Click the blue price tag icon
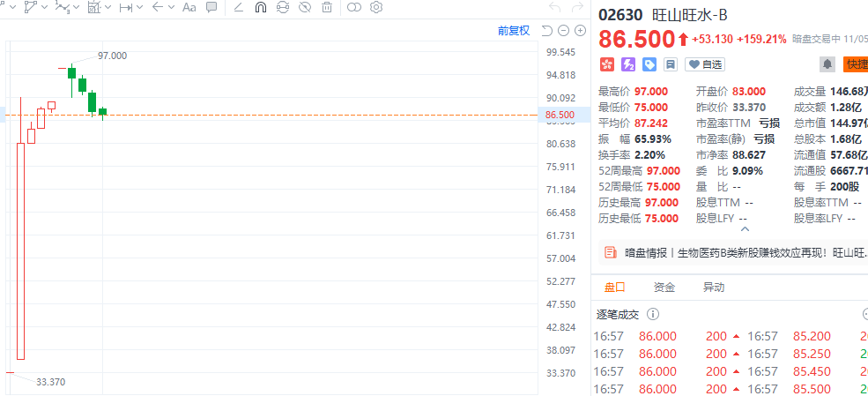Screen dimensions: 868x396 point(649,64)
